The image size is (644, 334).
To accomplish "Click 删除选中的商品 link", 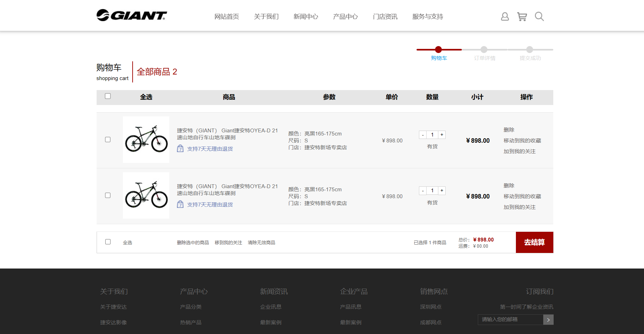I will point(193,243).
